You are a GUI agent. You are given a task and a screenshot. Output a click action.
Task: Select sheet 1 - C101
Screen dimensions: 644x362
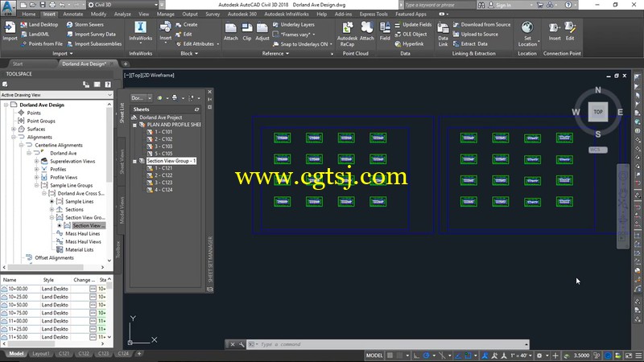[159, 132]
